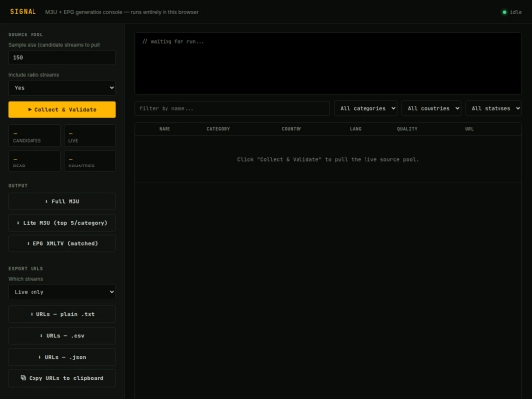Viewport: 532px width, 399px height.
Task: Open the All categories dropdown
Action: (x=366, y=109)
